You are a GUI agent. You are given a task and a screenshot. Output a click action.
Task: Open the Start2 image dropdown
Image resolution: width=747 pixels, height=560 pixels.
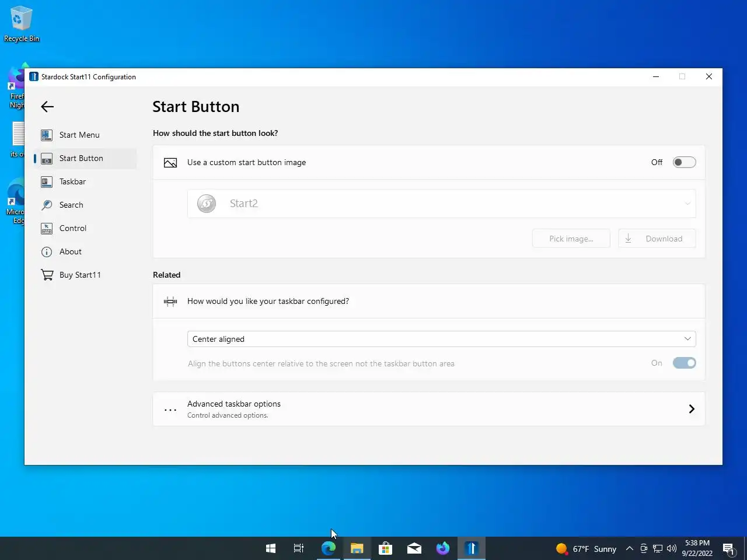(441, 204)
